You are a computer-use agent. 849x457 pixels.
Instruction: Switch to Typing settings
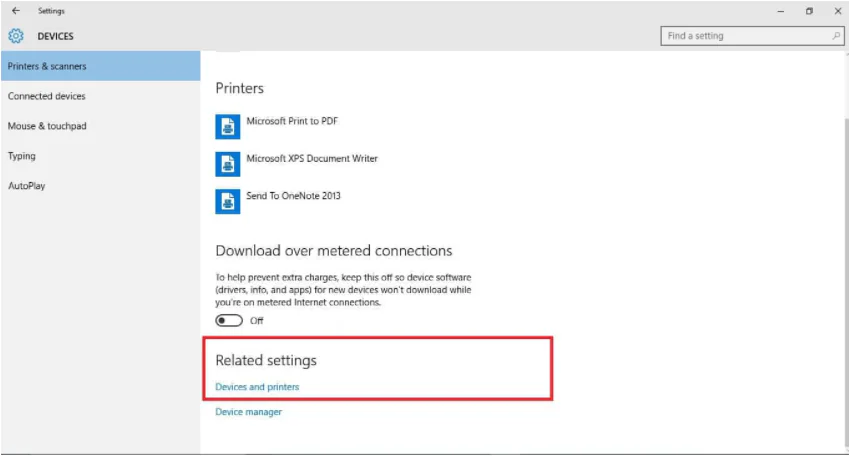[22, 156]
